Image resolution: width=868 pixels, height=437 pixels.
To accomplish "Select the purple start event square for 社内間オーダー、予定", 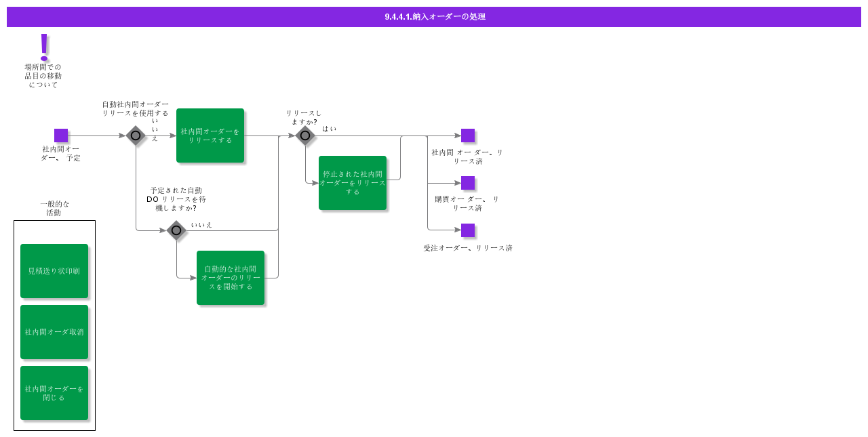I will (x=61, y=136).
